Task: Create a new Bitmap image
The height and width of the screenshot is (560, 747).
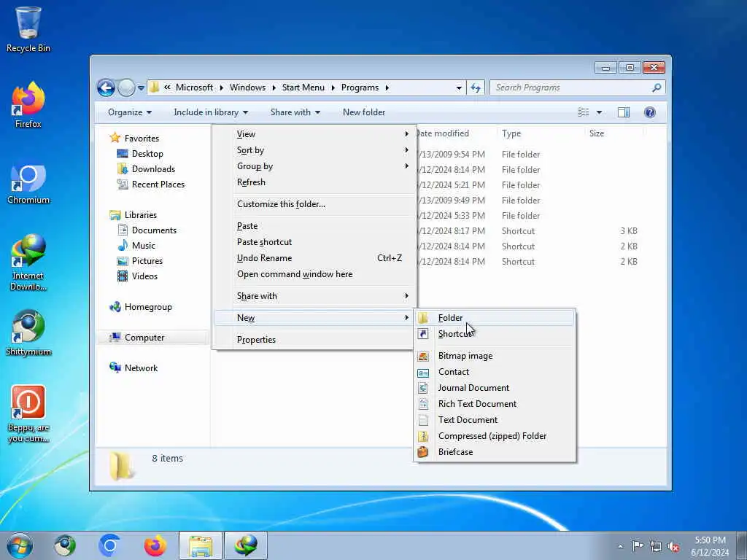Action: pyautogui.click(x=495, y=356)
